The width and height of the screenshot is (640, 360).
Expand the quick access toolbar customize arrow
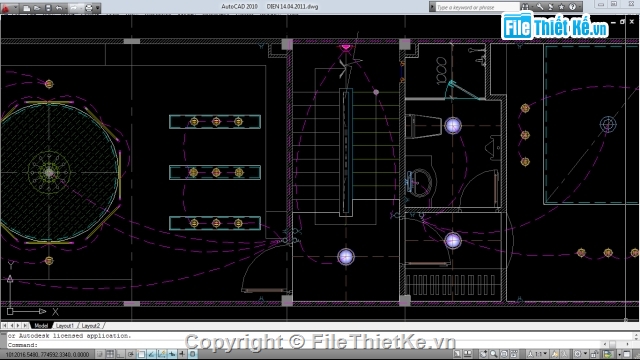tap(98, 8)
